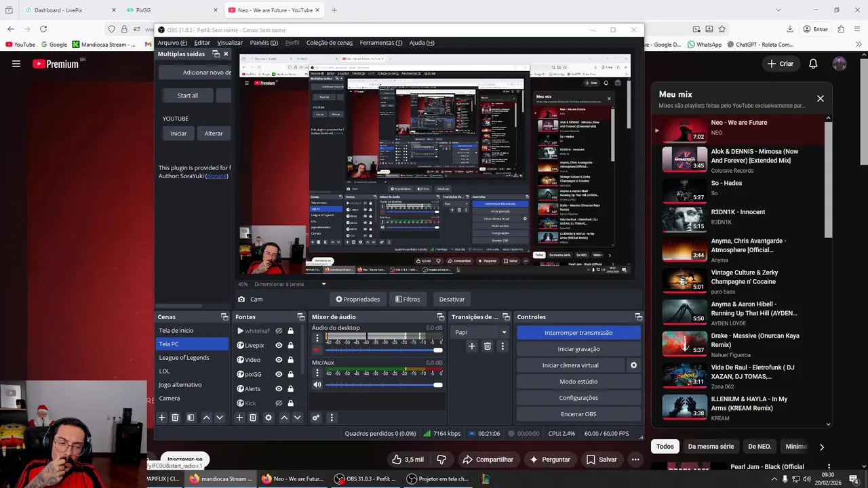Pop out the Controles dock panel

coord(638,317)
